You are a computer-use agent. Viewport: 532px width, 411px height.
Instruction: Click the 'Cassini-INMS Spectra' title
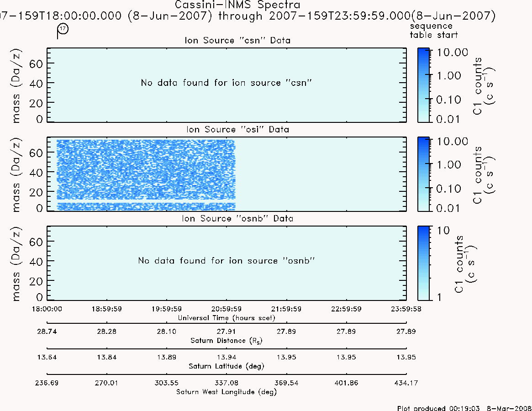[x=237, y=5]
